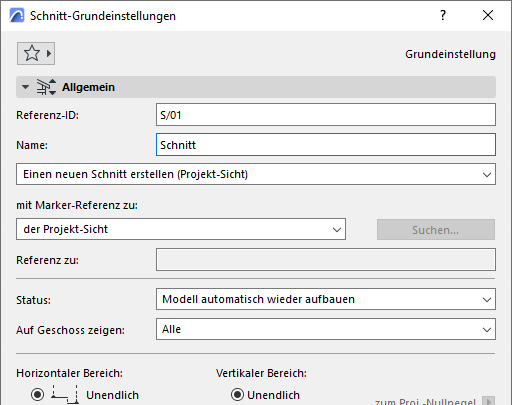Click into the Name field containing Schnitt
Viewport: 512px width, 405px height.
[x=326, y=145]
